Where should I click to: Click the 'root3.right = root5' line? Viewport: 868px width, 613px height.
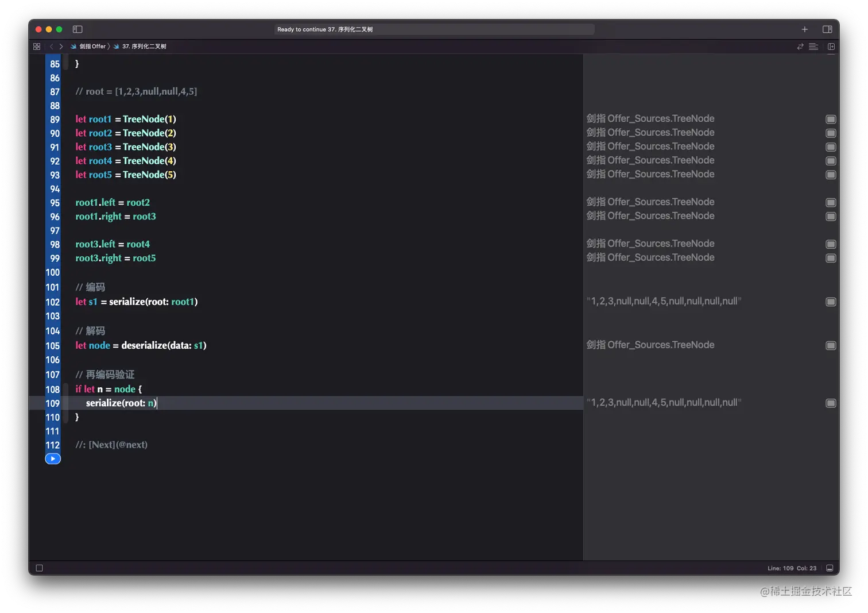[x=115, y=258]
